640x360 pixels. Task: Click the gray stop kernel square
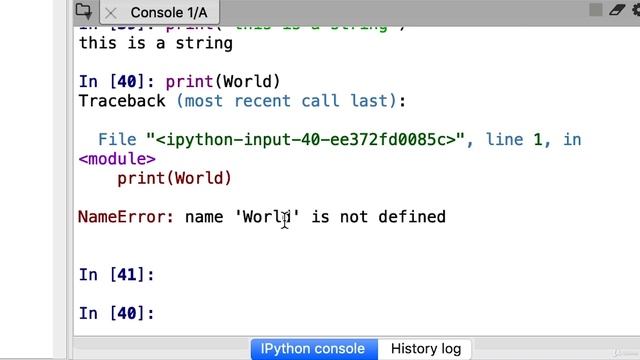[596, 10]
